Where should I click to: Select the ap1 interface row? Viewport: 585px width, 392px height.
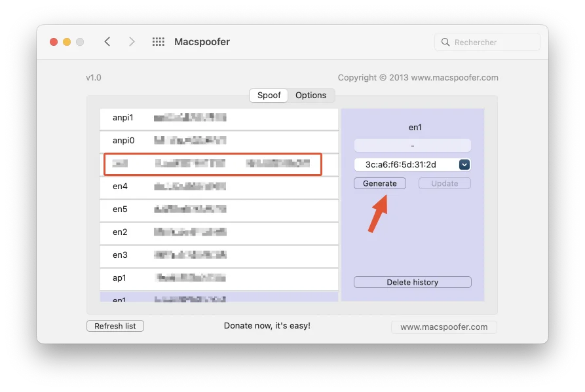click(x=219, y=278)
